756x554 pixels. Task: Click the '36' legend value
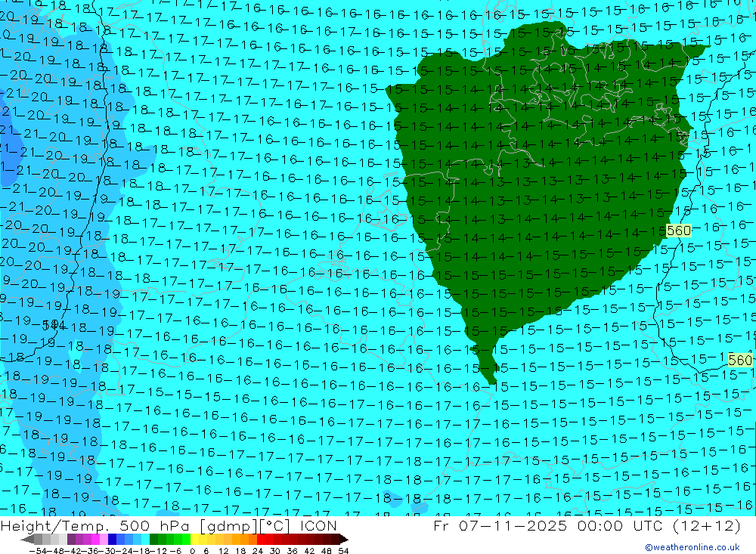coord(292,551)
